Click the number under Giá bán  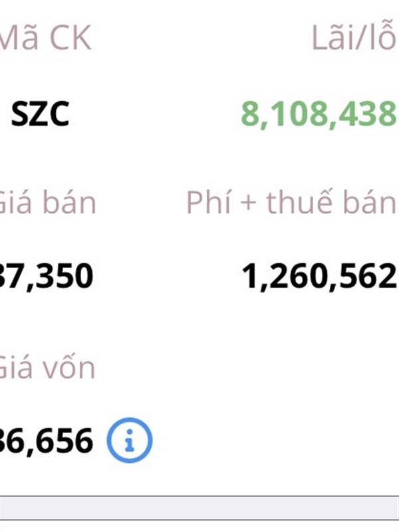(x=47, y=276)
